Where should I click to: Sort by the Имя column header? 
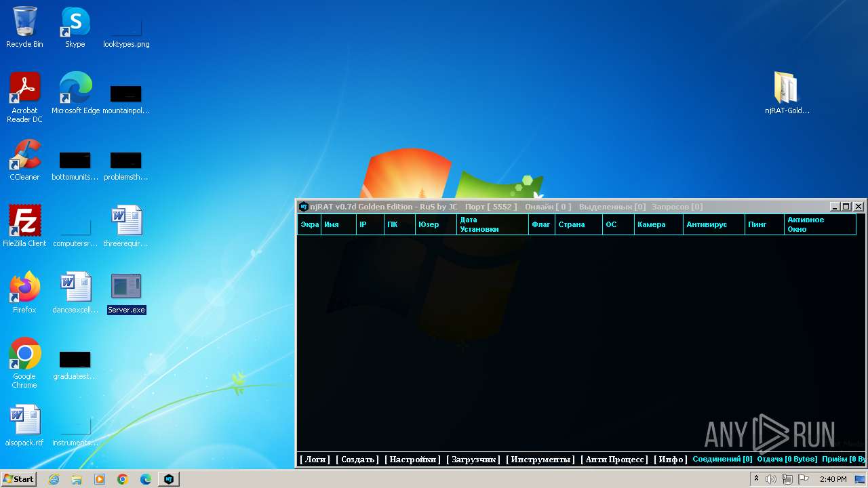[x=339, y=224]
